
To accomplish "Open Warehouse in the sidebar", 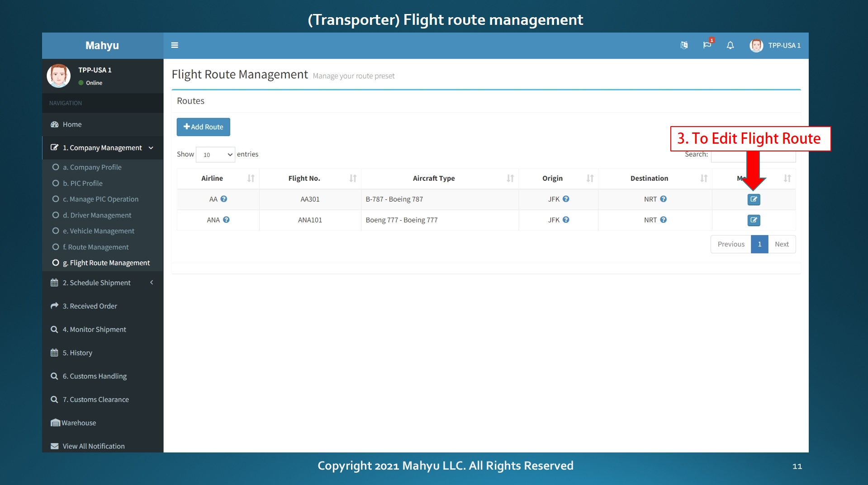I will (103, 423).
